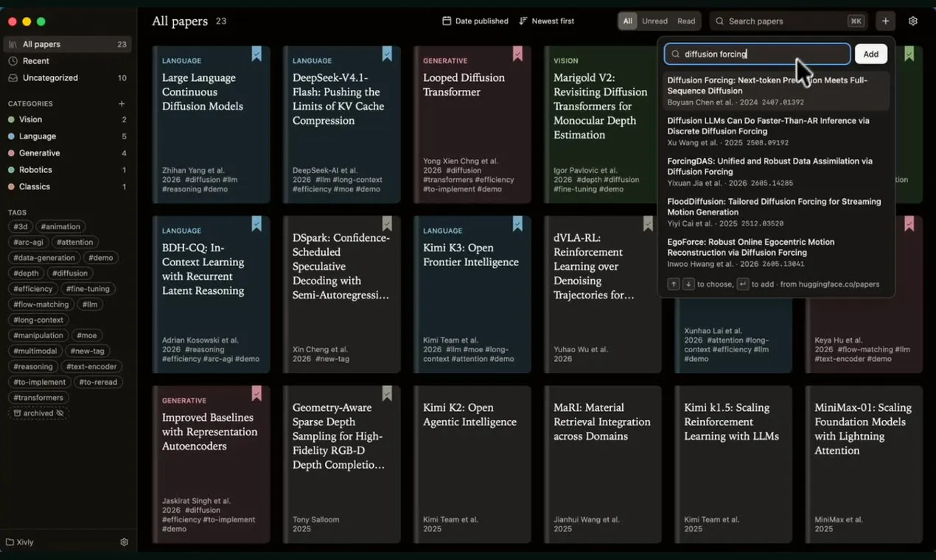Select the Generative category
The height and width of the screenshot is (560, 936).
(67, 153)
